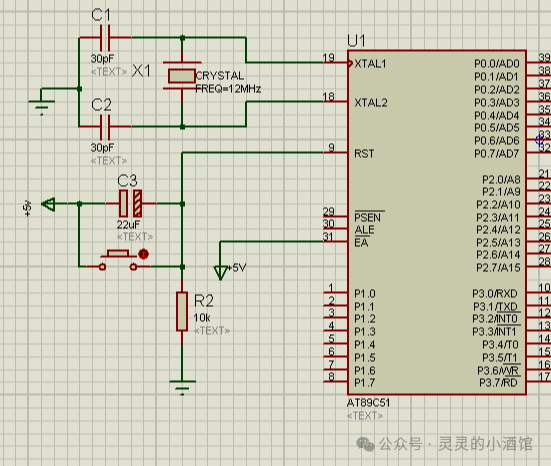Select ground symbol below R2
This screenshot has width=551, height=466.
point(182,388)
